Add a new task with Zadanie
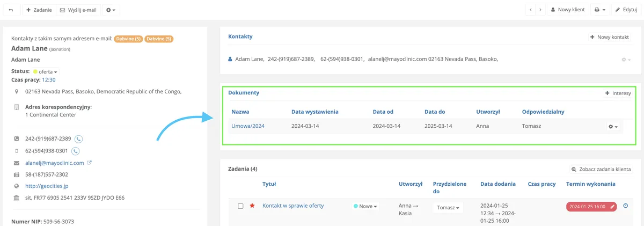This screenshot has height=226, width=644. (x=39, y=10)
